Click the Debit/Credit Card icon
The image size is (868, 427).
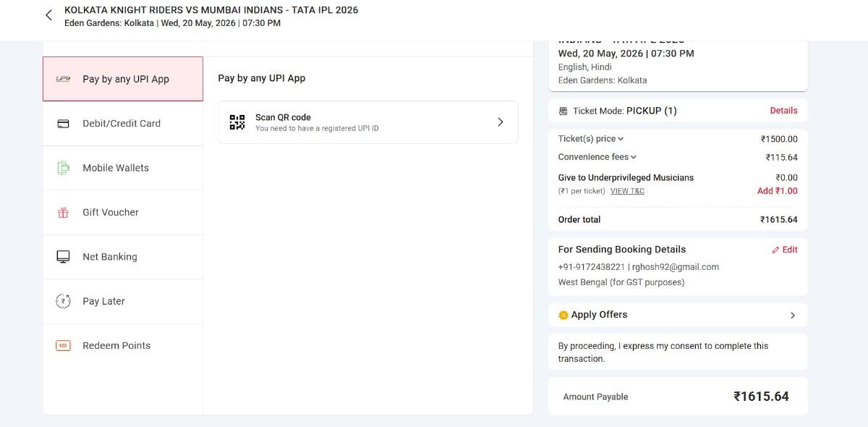pyautogui.click(x=63, y=124)
